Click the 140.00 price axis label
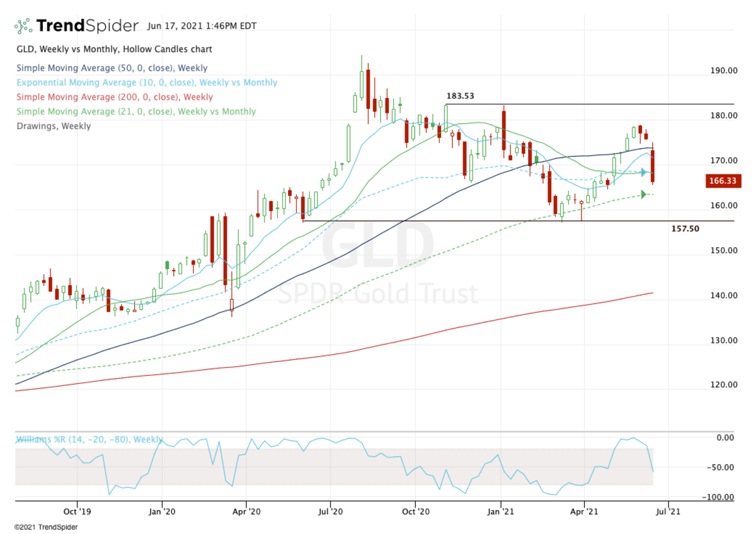The width and height of the screenshot is (756, 534). (x=723, y=296)
